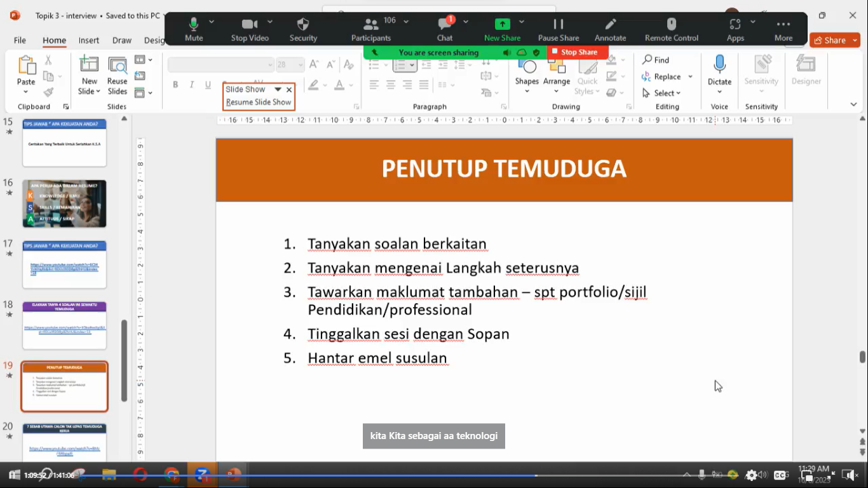Switch to the Home tab
Image resolution: width=868 pixels, height=488 pixels.
[x=54, y=40]
